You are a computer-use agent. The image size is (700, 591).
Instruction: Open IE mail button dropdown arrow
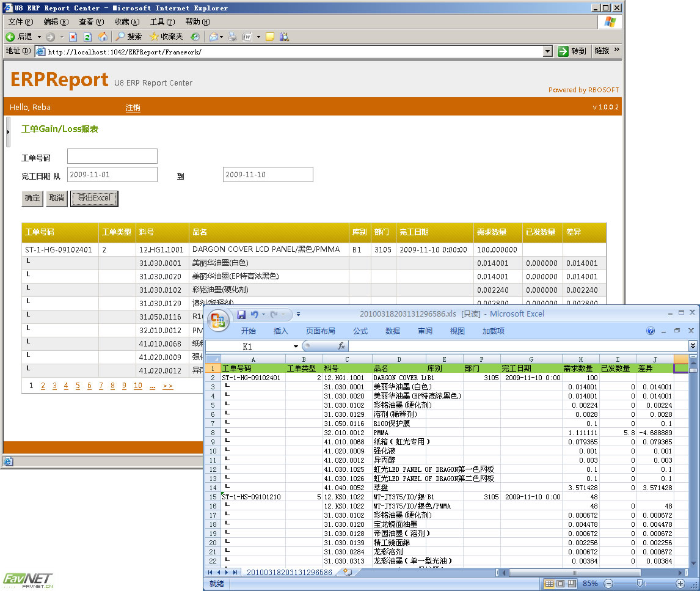coord(222,37)
